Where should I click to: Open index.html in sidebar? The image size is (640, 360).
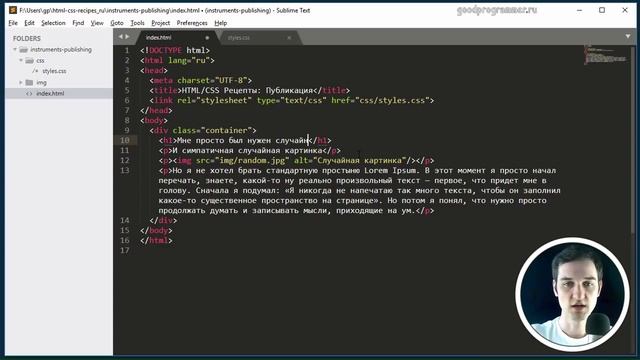pos(50,93)
